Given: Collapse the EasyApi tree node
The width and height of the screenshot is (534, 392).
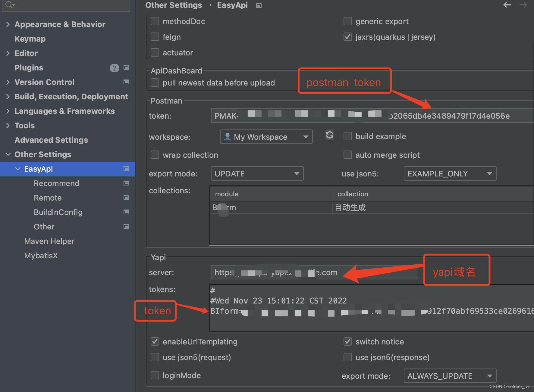Looking at the screenshot, I should [x=18, y=169].
